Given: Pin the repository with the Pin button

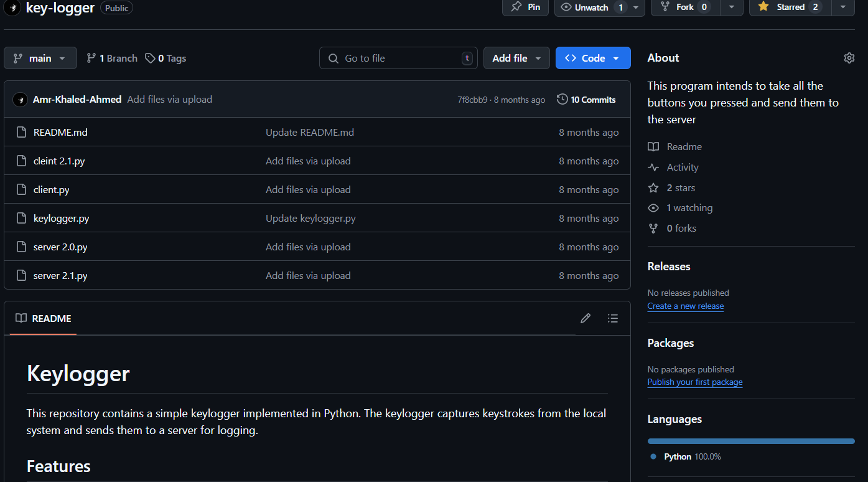Looking at the screenshot, I should click(526, 7).
